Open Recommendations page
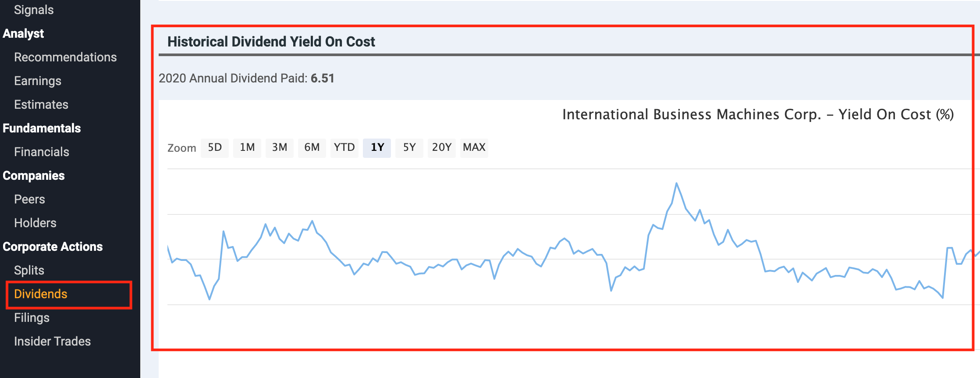Viewport: 980px width, 378px height. coord(65,57)
